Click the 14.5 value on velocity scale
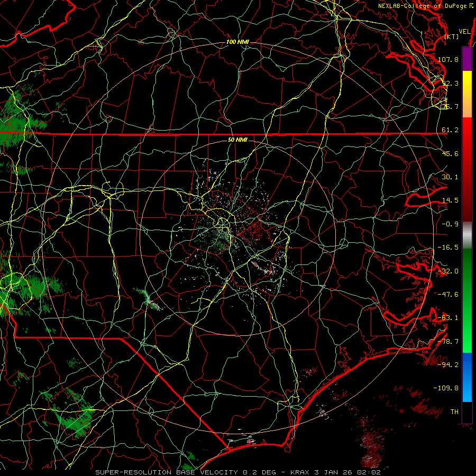This screenshot has height=476, width=476. [450, 200]
